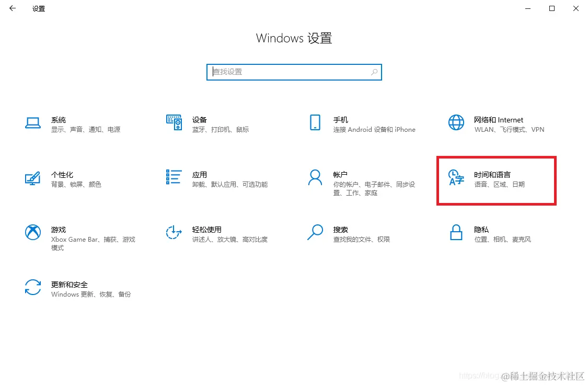Image resolution: width=588 pixels, height=385 pixels.
Task: Open the 隐私 settings title
Action: [x=481, y=230]
